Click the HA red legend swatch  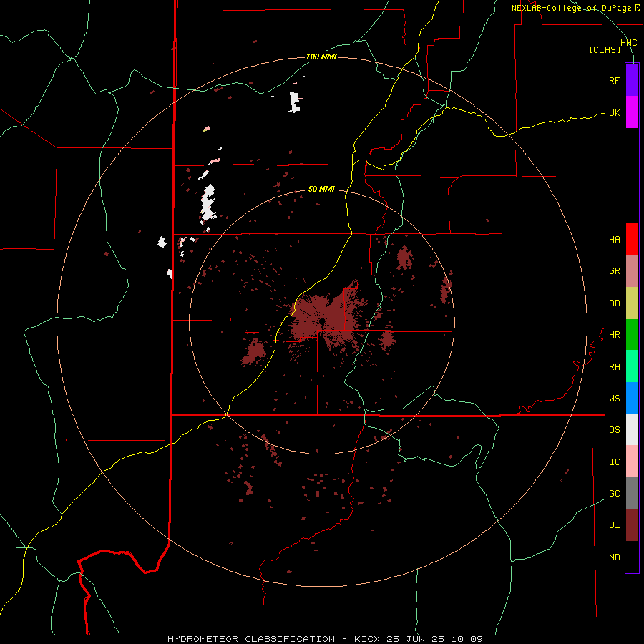632,239
